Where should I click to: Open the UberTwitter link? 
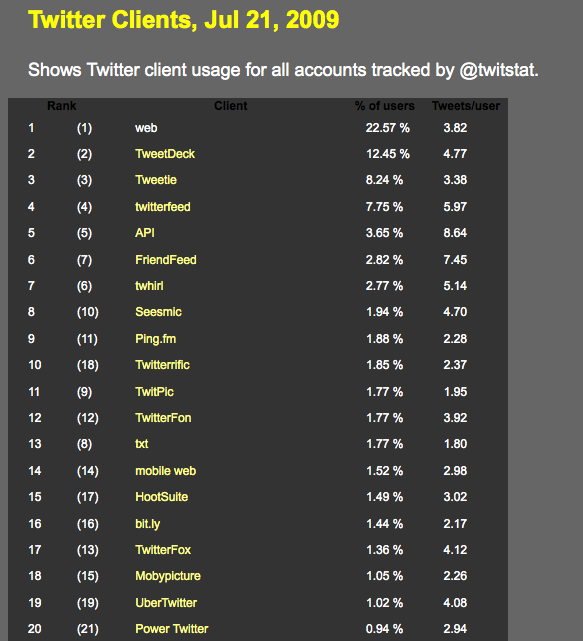click(x=166, y=603)
